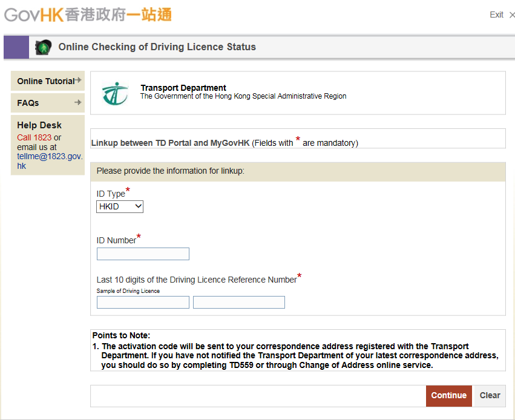The width and height of the screenshot is (515, 420).
Task: Click the Continue button
Action: 448,395
